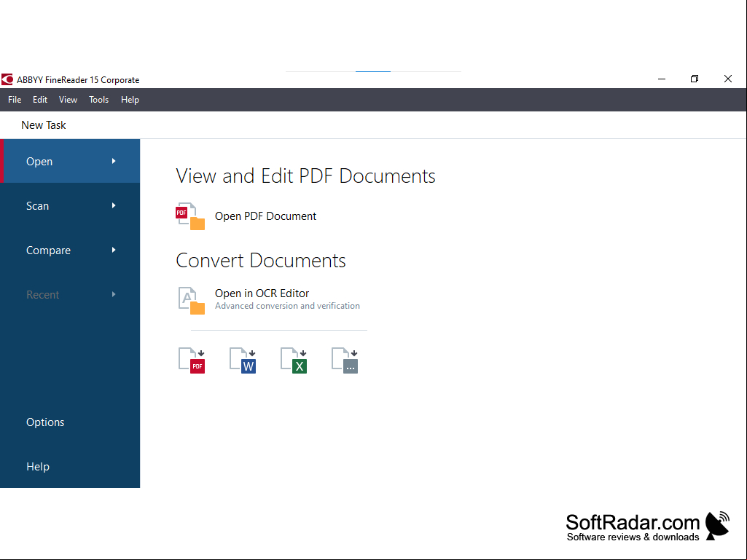The height and width of the screenshot is (560, 747).
Task: Select the Open tab in sidebar
Action: (x=70, y=161)
